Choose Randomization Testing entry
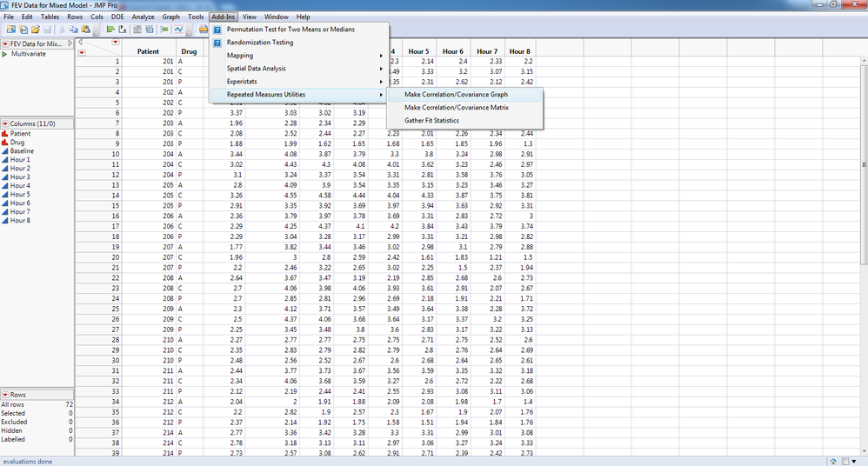 point(299,43)
